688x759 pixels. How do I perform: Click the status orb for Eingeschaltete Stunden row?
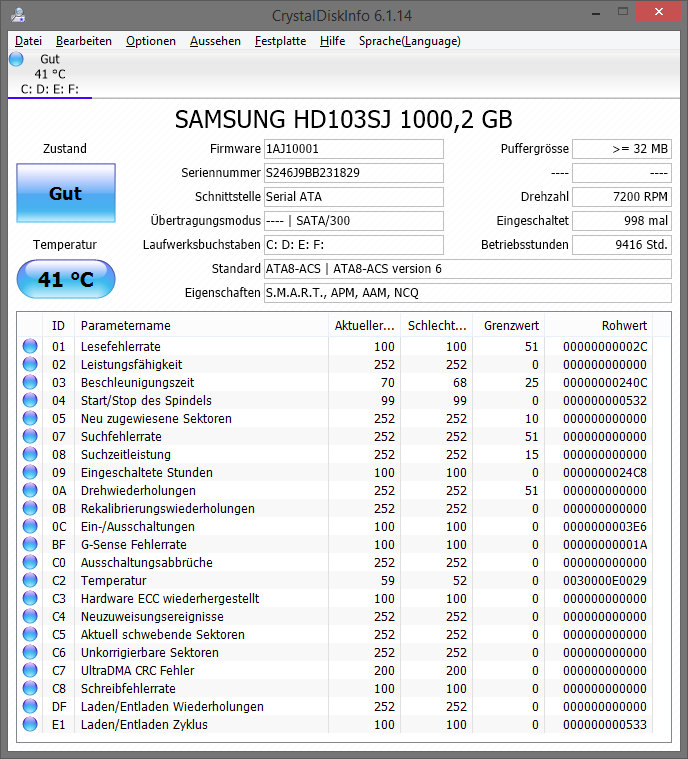30,472
